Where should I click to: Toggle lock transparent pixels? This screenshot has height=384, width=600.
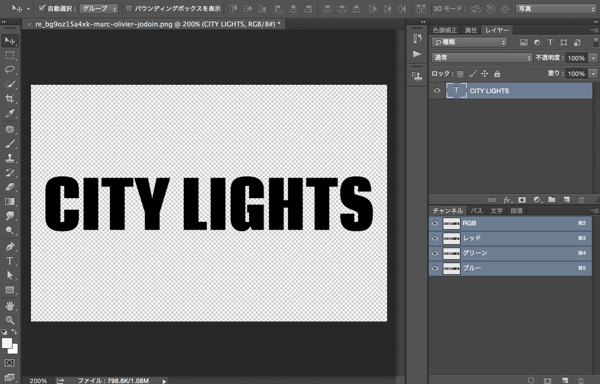[x=460, y=74]
